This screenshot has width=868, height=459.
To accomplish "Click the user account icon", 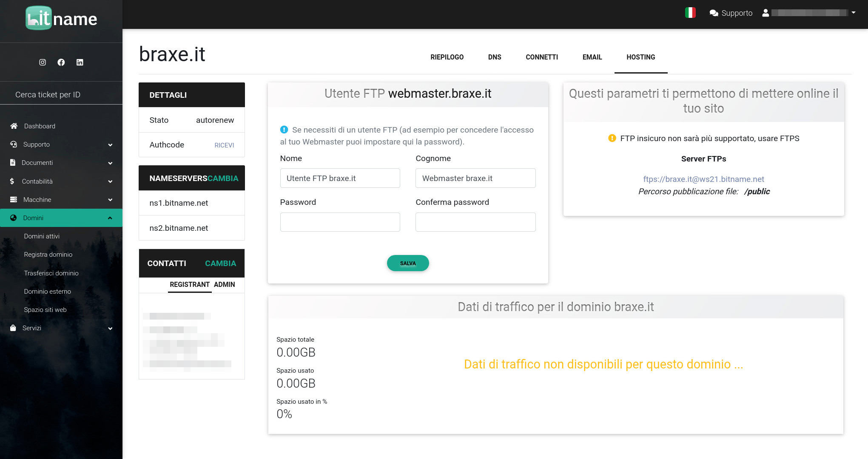I will [x=766, y=13].
